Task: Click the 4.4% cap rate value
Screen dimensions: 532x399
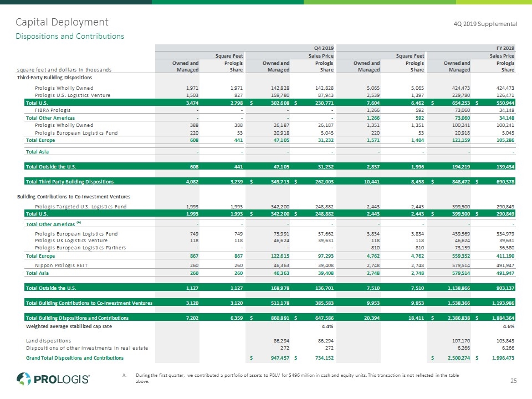Action: [328, 326]
